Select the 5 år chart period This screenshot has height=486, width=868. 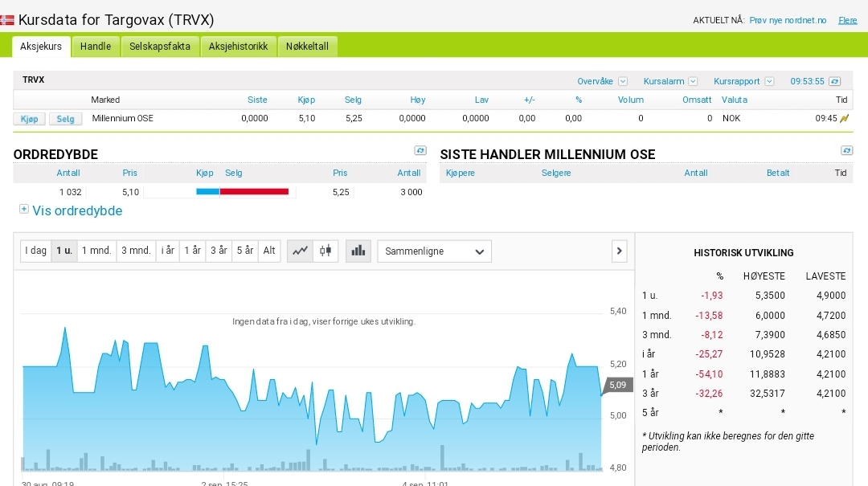point(245,251)
